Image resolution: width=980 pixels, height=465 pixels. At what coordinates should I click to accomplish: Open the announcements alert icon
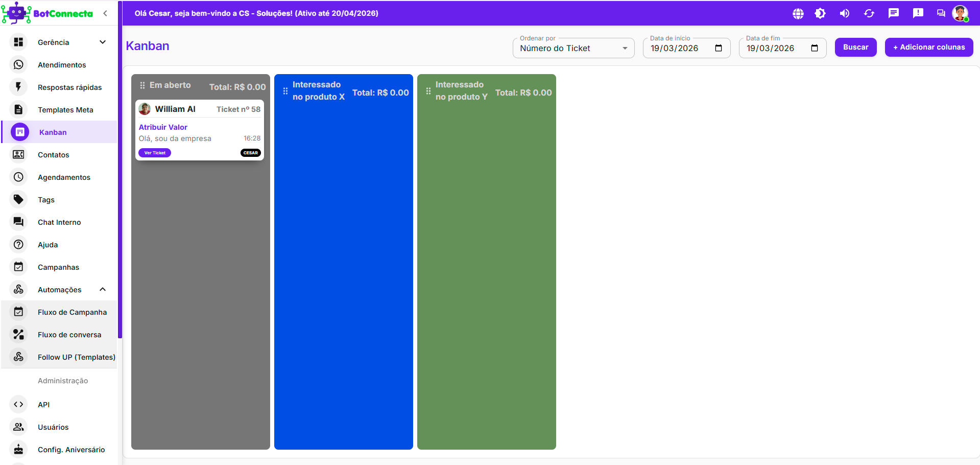click(x=918, y=13)
